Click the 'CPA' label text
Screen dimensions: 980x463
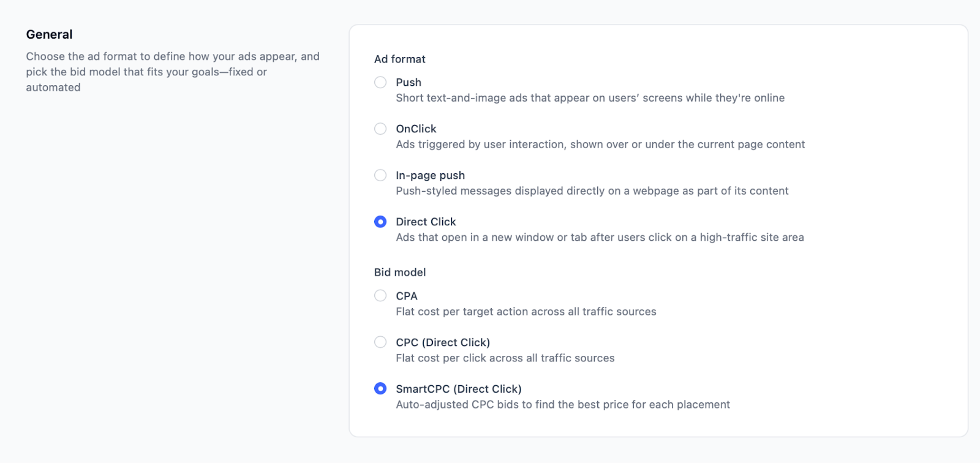406,296
